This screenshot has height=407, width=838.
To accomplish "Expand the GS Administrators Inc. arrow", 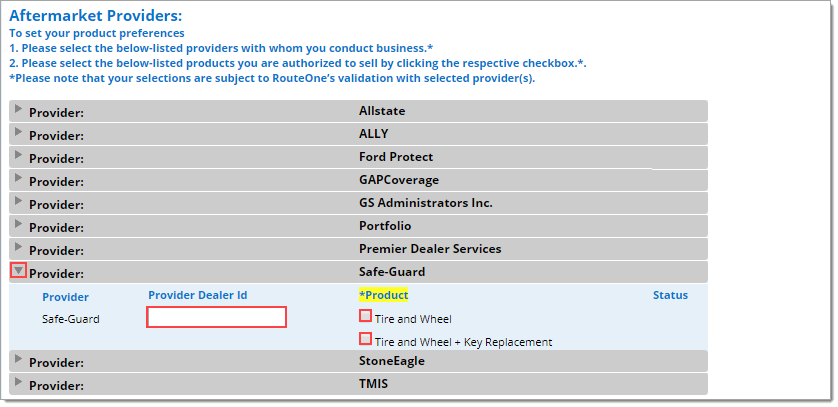I will pos(19,201).
